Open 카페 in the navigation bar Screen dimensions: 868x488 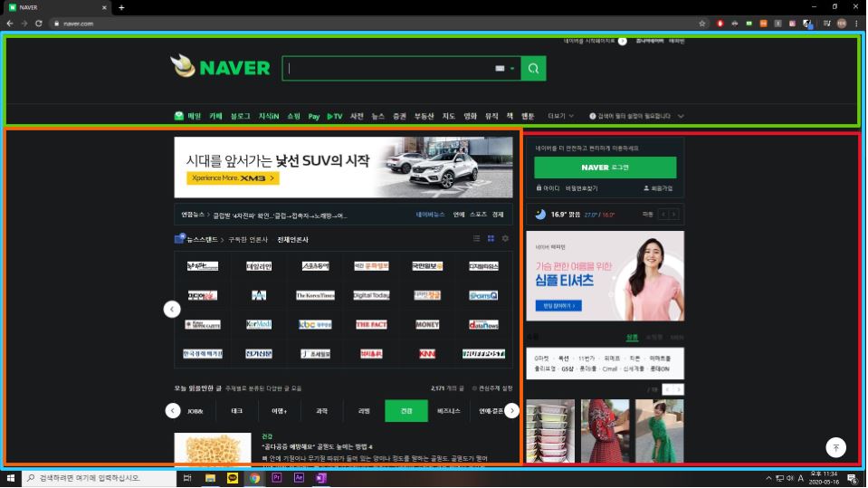[x=215, y=116]
